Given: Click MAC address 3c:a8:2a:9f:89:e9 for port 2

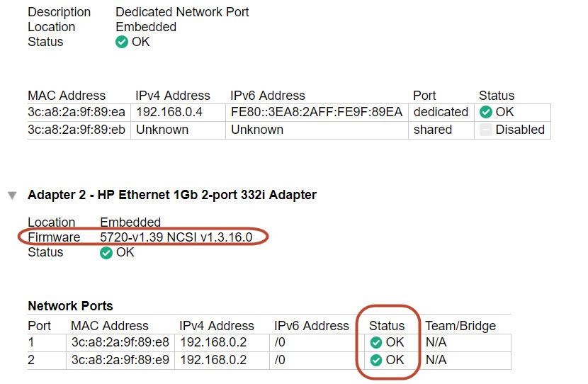Looking at the screenshot, I should (x=120, y=360).
